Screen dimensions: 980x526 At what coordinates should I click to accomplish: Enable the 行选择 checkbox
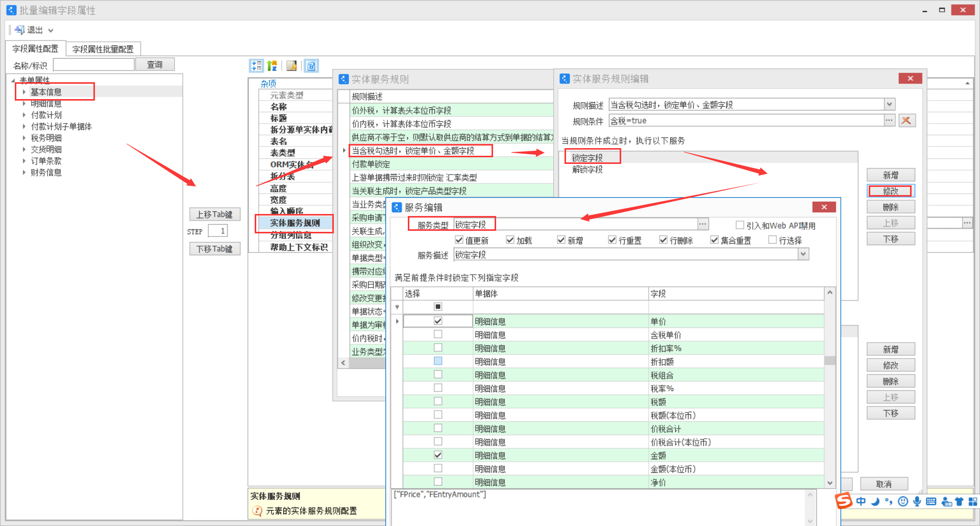773,240
